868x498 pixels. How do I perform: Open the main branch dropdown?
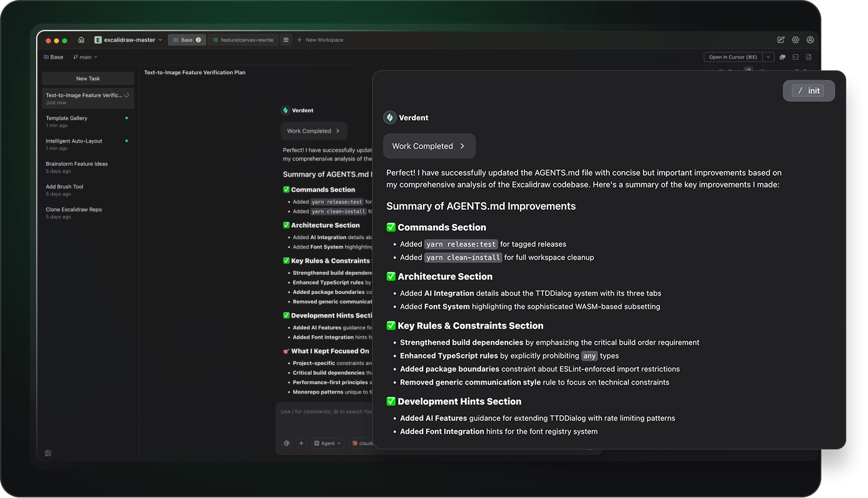(85, 57)
